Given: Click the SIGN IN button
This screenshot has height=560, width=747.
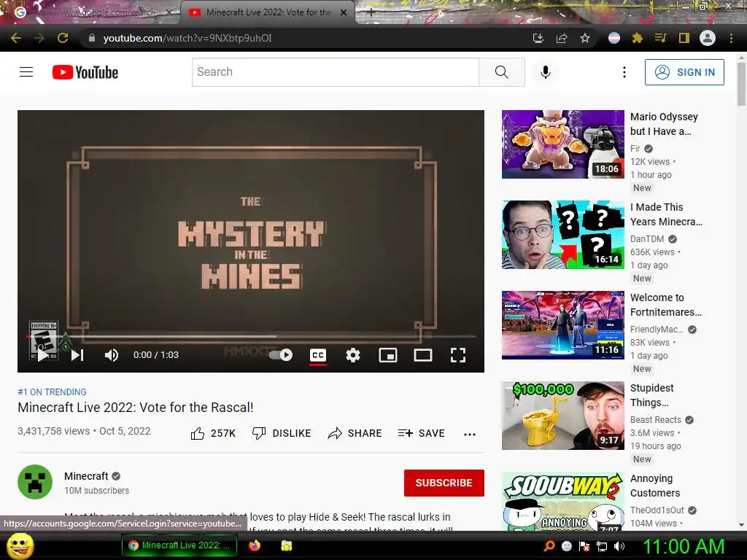Looking at the screenshot, I should coord(684,72).
